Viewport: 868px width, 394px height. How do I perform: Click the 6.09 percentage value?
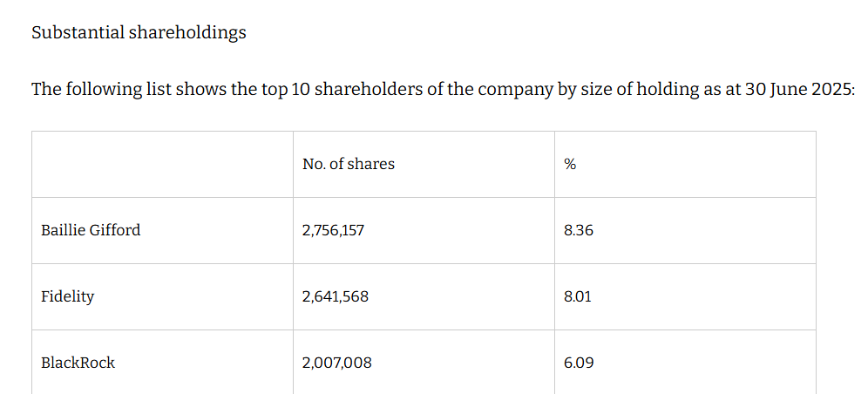coord(579,363)
